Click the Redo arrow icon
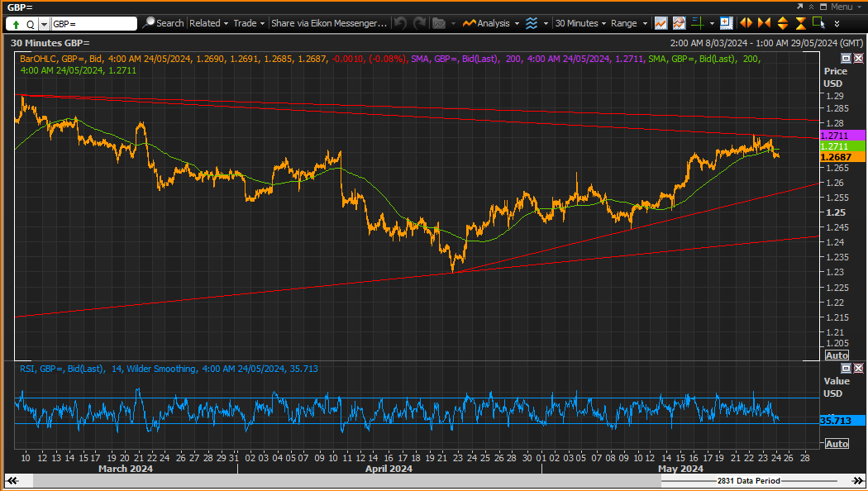Screen dimensions: 868x491 [x=420, y=23]
